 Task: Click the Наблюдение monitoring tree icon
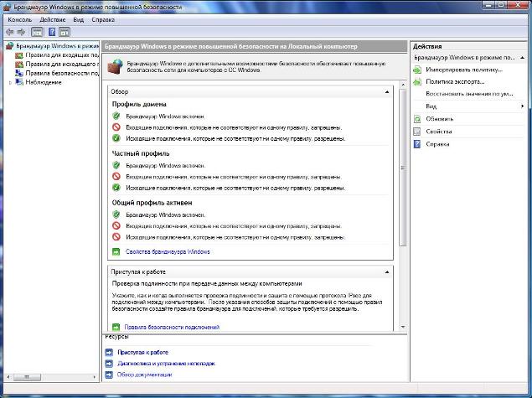tap(19, 82)
